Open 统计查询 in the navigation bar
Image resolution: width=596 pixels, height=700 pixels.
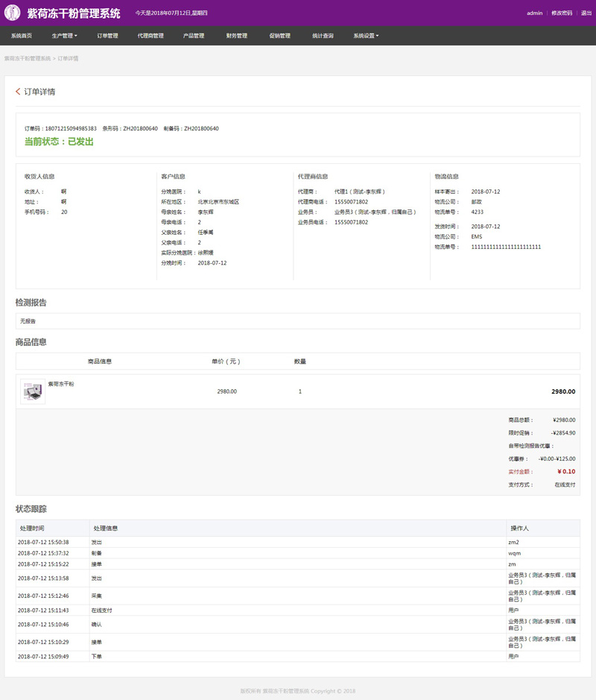323,36
